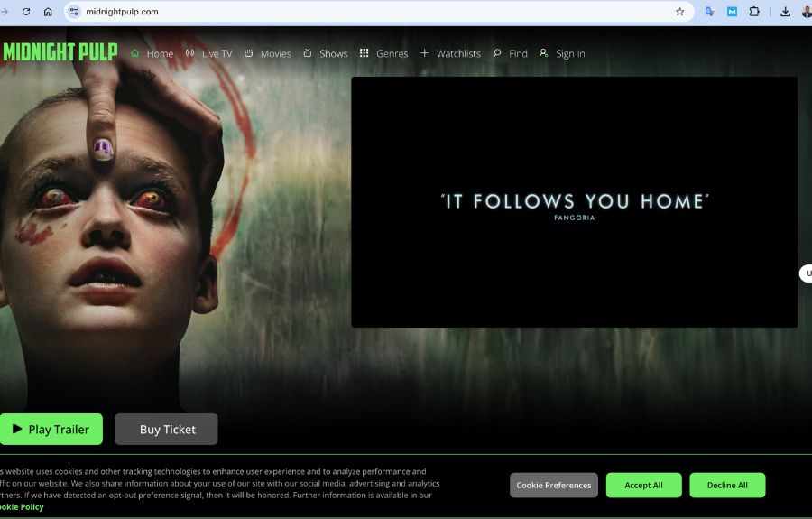The width and height of the screenshot is (812, 519).
Task: Go to Movies section
Action: 275,53
